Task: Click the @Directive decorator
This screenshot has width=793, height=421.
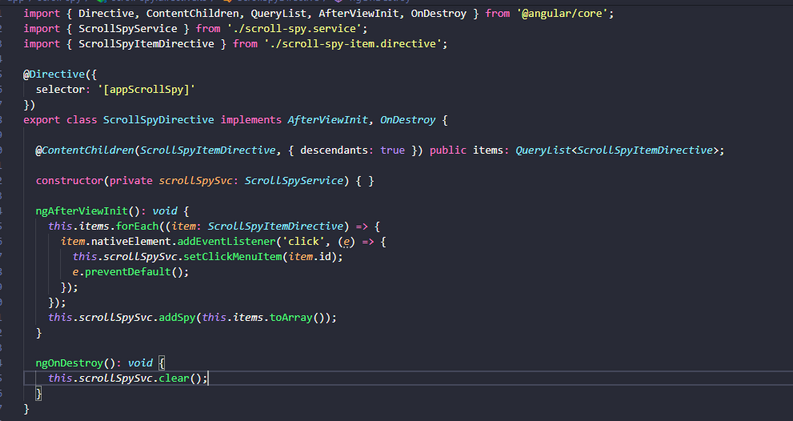Action: (54, 74)
